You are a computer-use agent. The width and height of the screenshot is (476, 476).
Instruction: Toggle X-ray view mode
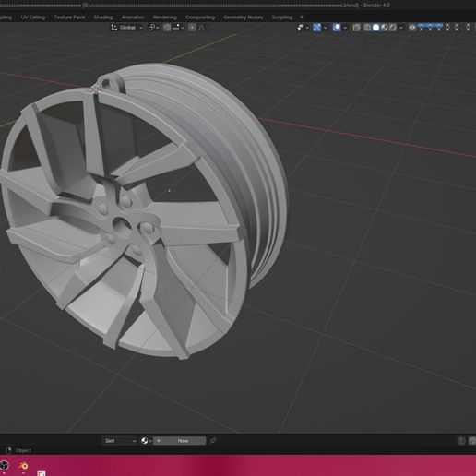pos(356,28)
